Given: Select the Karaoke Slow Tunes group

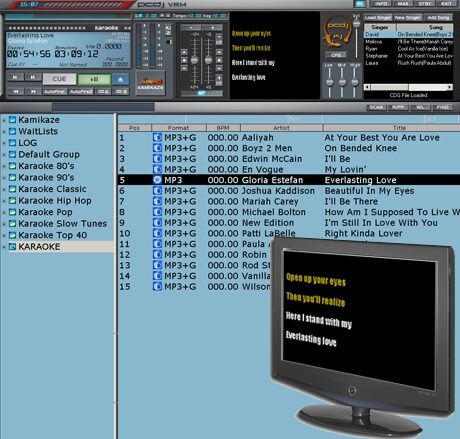Looking at the screenshot, I should click(58, 224).
